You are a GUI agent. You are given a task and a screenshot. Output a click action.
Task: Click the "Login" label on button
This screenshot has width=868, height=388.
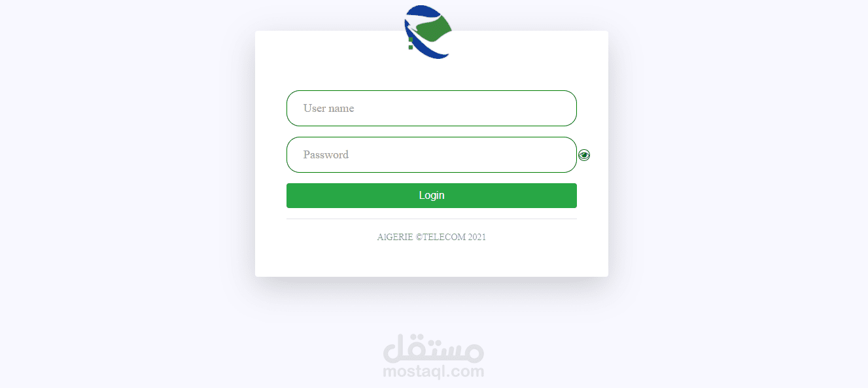point(432,195)
